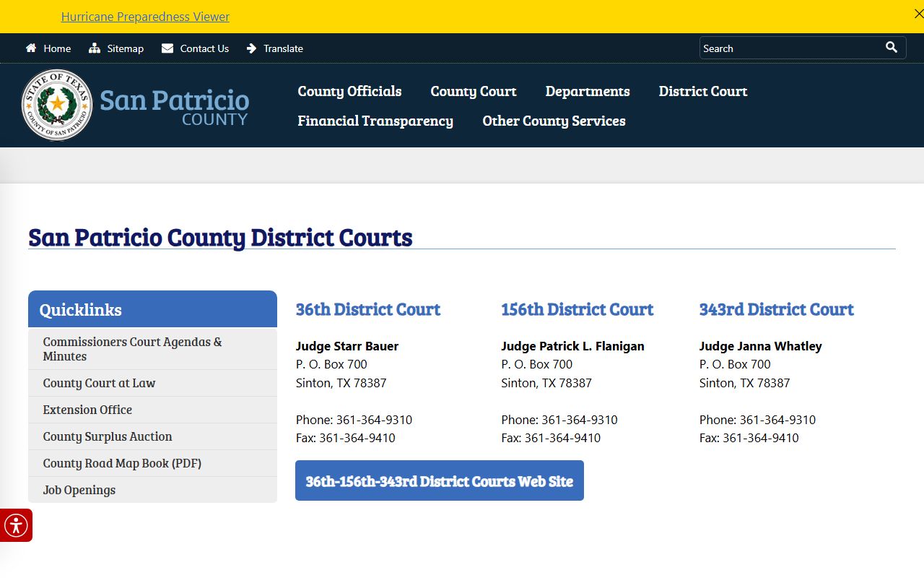Open the Hurricane Preparedness Viewer link
This screenshot has width=924, height=578.
145,17
